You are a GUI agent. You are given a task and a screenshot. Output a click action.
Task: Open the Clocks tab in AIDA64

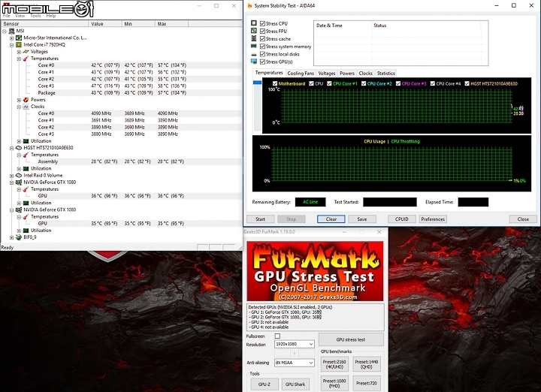pyautogui.click(x=365, y=73)
